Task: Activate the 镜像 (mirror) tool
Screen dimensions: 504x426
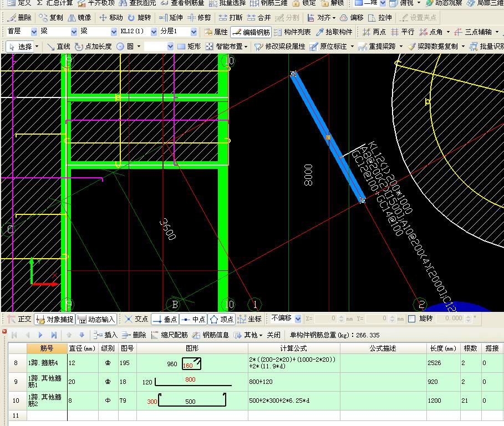Action: click(79, 18)
